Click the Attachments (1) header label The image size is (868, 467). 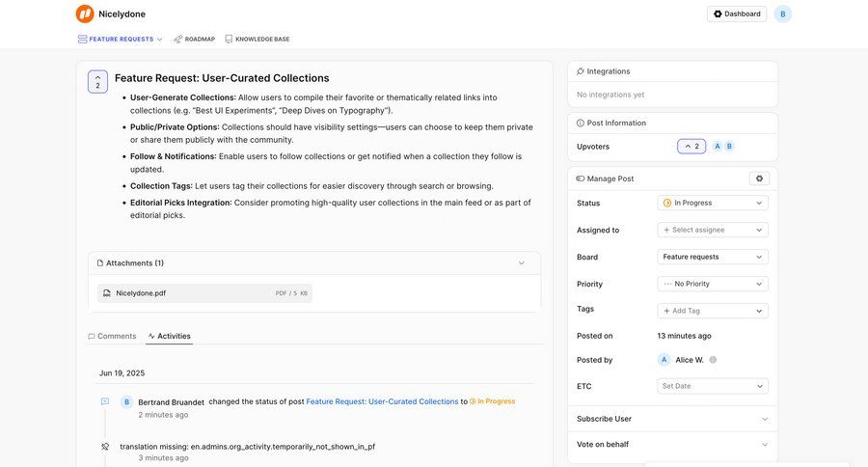tap(134, 263)
